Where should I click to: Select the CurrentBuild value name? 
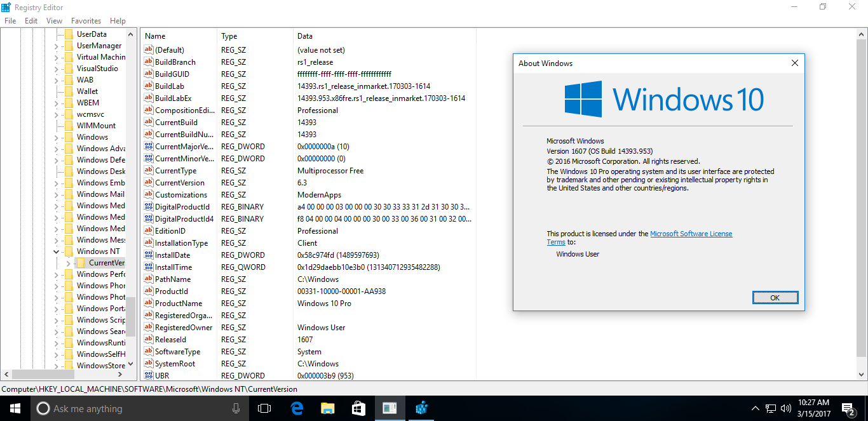point(176,123)
